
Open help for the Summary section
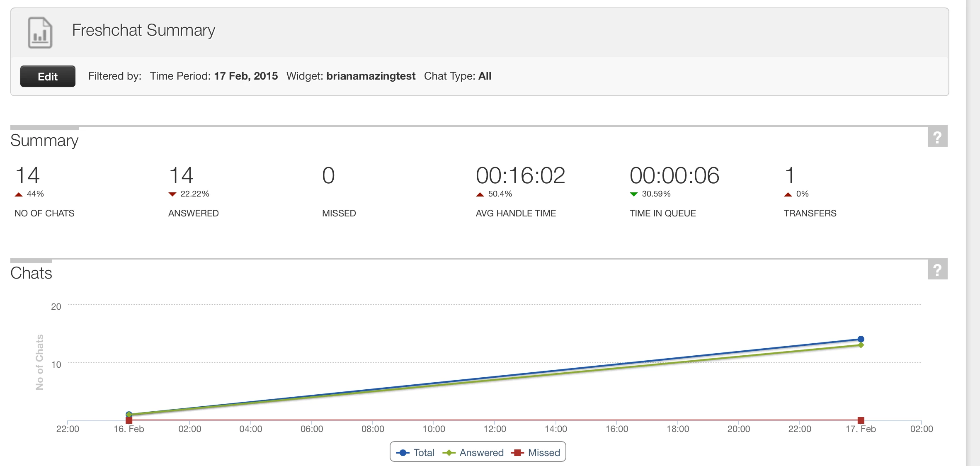coord(937,137)
